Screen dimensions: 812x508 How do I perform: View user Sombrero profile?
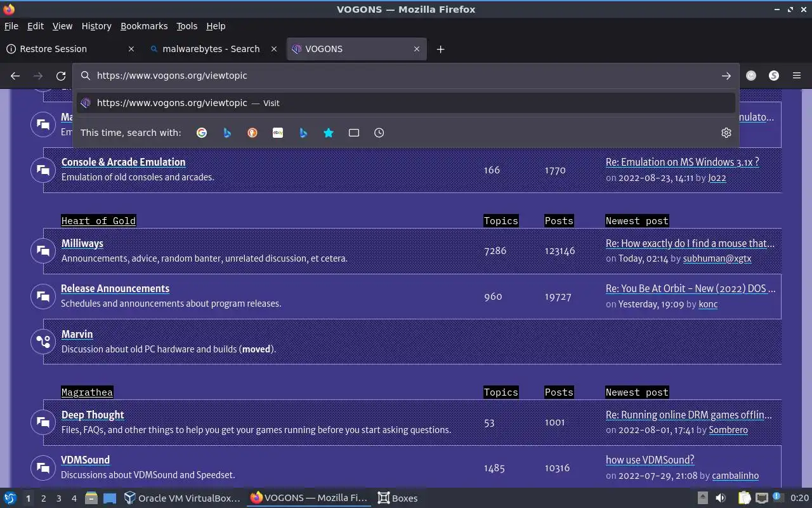pos(728,430)
